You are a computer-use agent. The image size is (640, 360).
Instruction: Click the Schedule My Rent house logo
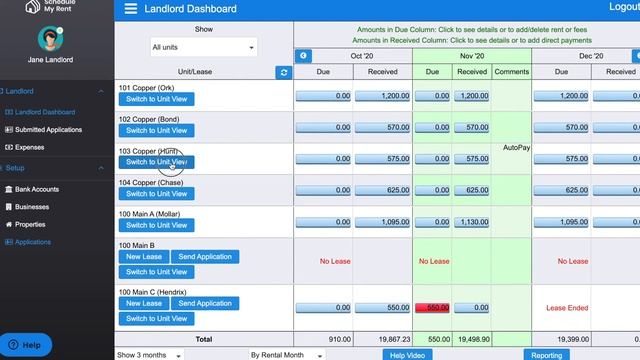(33, 6)
